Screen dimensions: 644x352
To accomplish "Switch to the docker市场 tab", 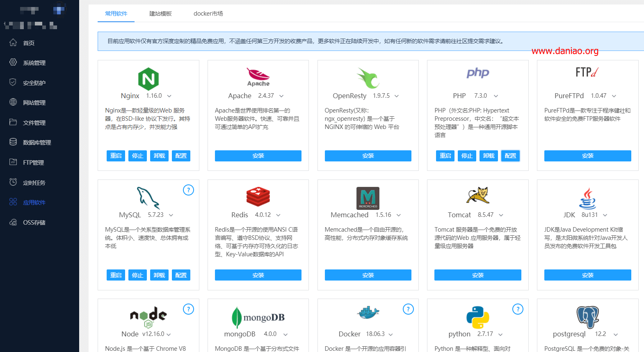I will (208, 14).
